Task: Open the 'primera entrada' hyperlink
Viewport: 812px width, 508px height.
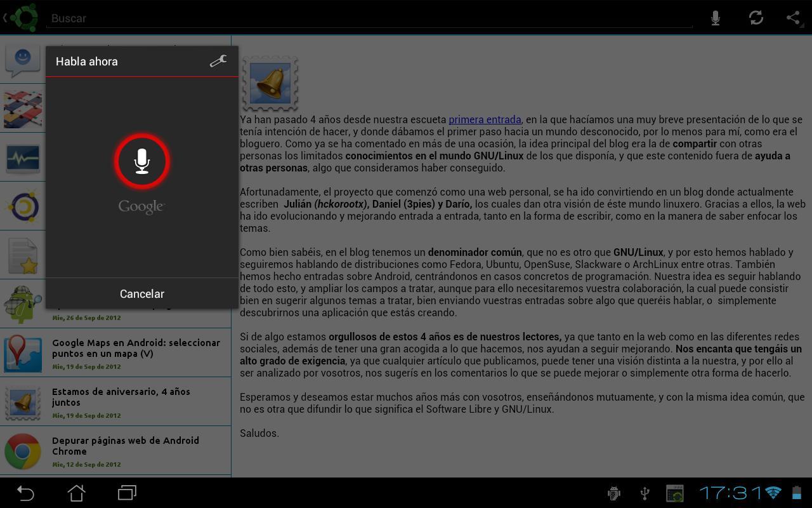Action: click(x=485, y=119)
